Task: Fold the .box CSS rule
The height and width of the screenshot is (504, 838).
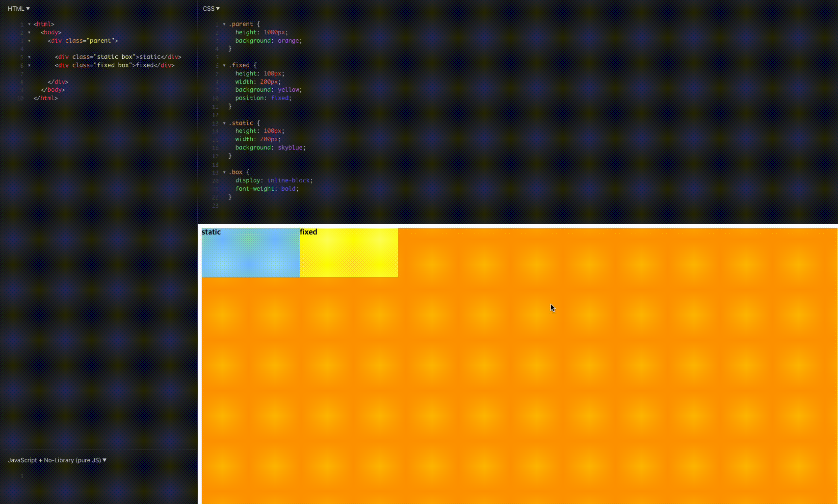Action: [224, 172]
